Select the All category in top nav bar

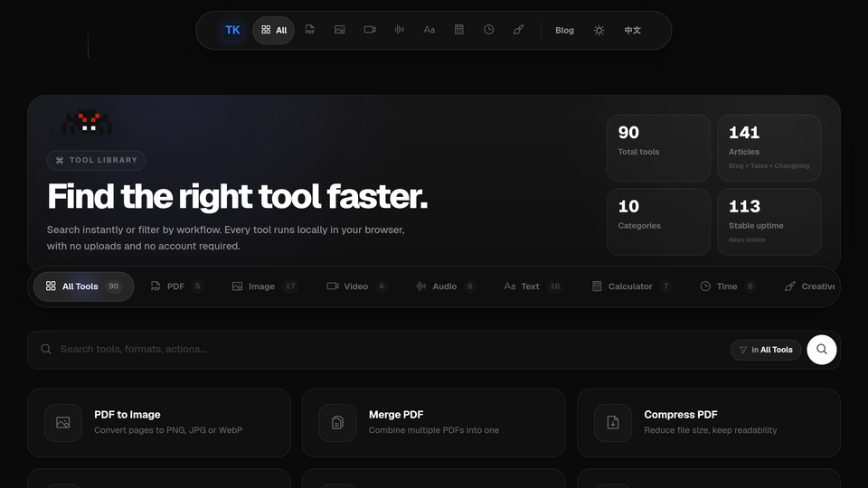(x=273, y=31)
